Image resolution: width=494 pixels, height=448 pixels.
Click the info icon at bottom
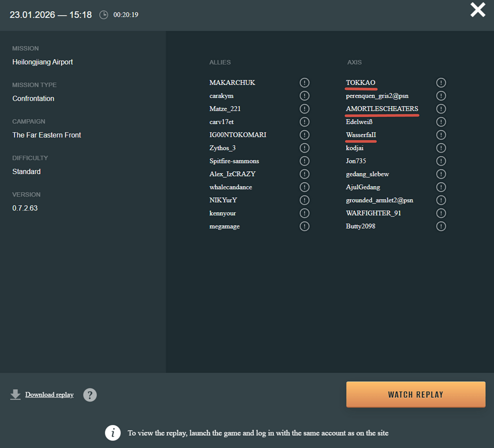click(x=113, y=433)
